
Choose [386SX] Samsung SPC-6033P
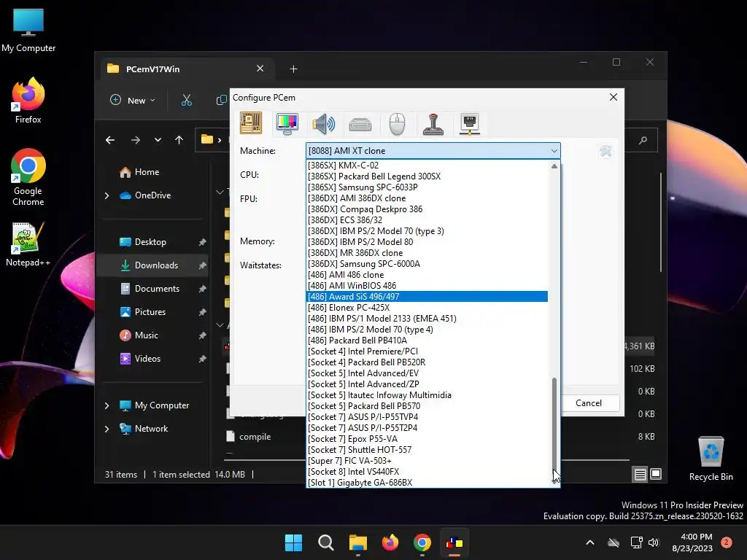coord(427,187)
